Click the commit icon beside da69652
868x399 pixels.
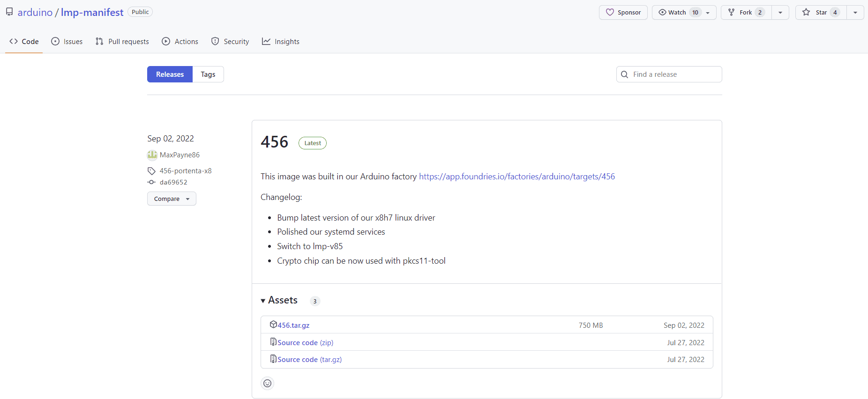151,182
